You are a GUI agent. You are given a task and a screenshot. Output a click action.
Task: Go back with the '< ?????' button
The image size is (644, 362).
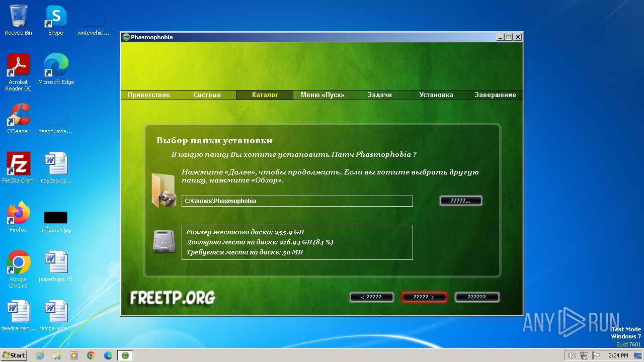(371, 297)
